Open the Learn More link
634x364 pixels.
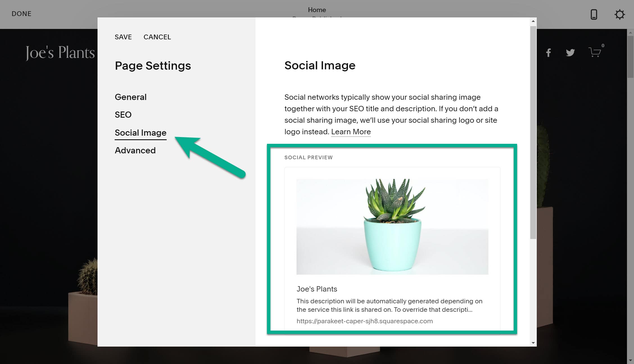click(351, 131)
